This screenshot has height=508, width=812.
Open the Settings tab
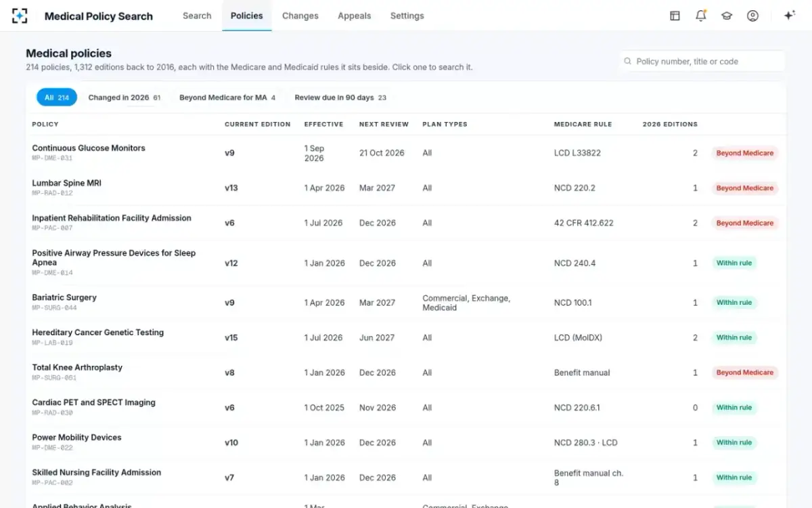(x=407, y=16)
